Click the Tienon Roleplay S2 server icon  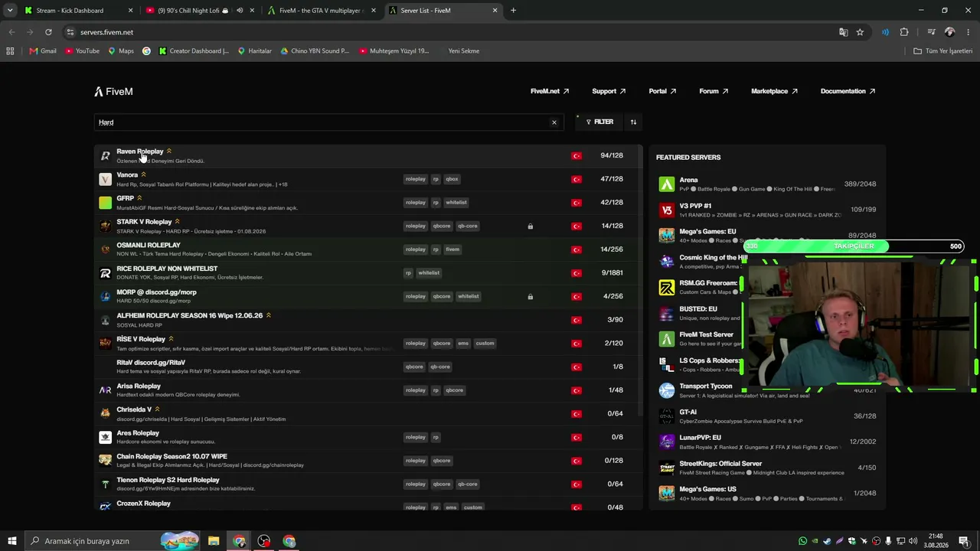click(x=106, y=484)
